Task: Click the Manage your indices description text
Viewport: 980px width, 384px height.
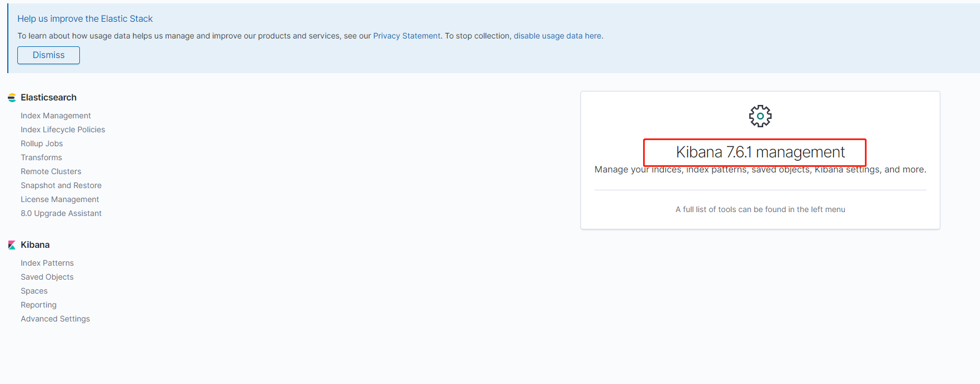Action: tap(760, 169)
